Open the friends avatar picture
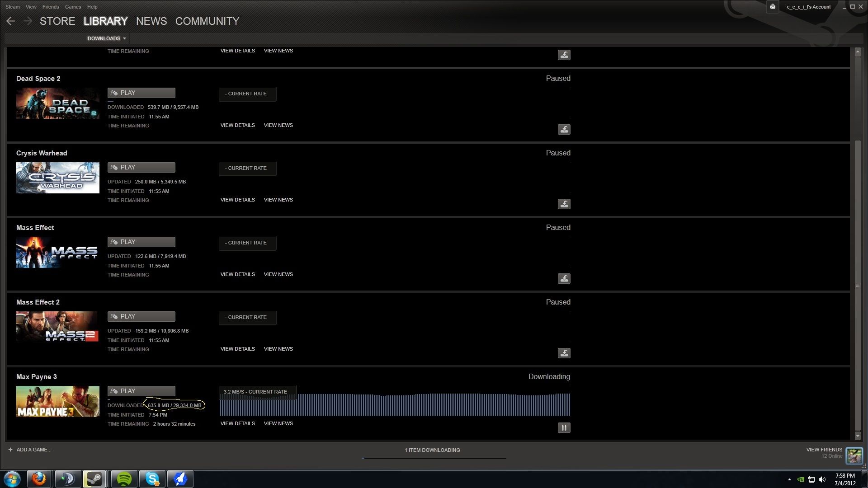Viewport: 868px width, 488px height. [x=854, y=455]
